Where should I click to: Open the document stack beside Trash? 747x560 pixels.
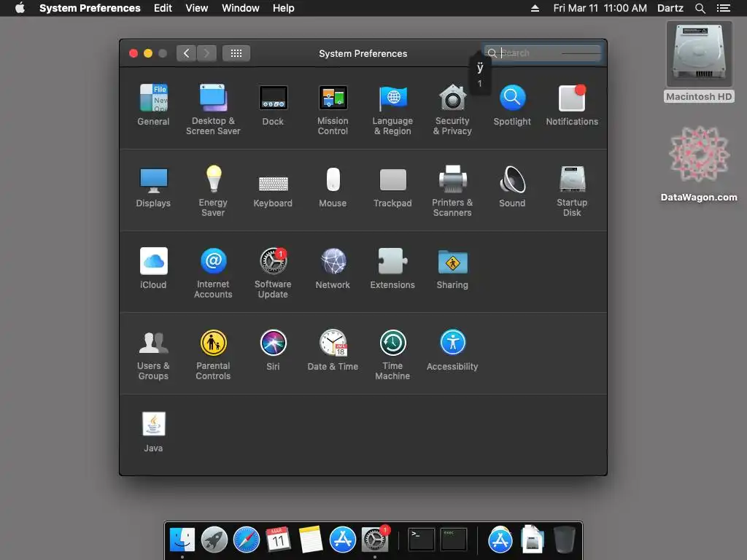[532, 540]
